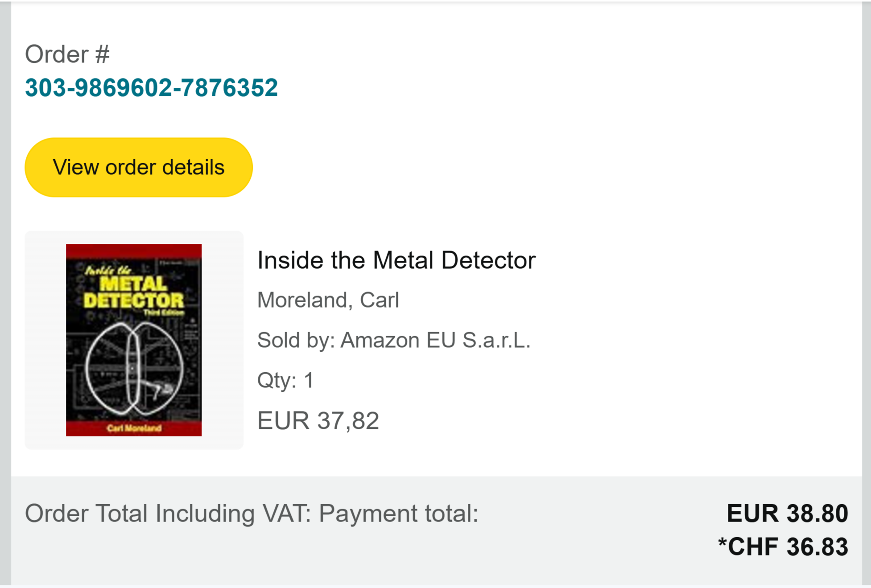This screenshot has height=588, width=871.
Task: Click the Order Total Including VAT label
Action: pyautogui.click(x=168, y=514)
